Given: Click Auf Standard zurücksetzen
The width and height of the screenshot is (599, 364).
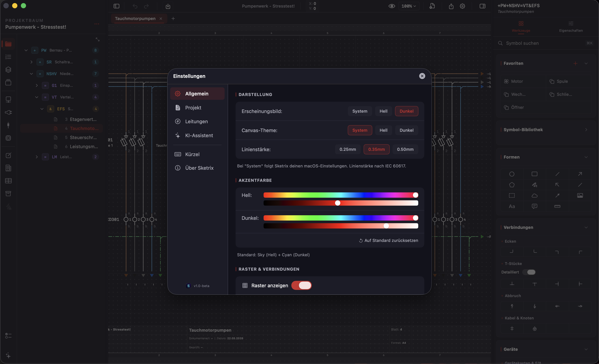Looking at the screenshot, I should click(x=389, y=240).
